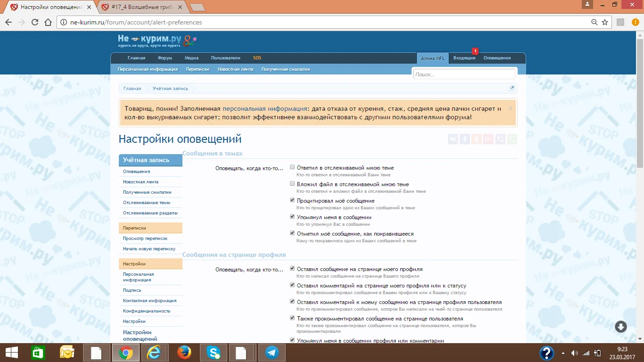Open Internet Explorer from taskbar
The image size is (644, 362).
tap(153, 353)
